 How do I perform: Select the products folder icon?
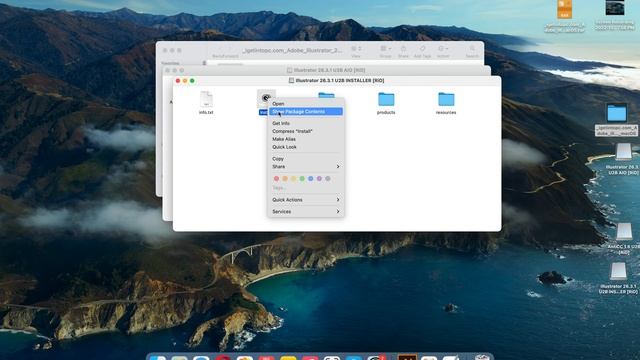pyautogui.click(x=386, y=99)
